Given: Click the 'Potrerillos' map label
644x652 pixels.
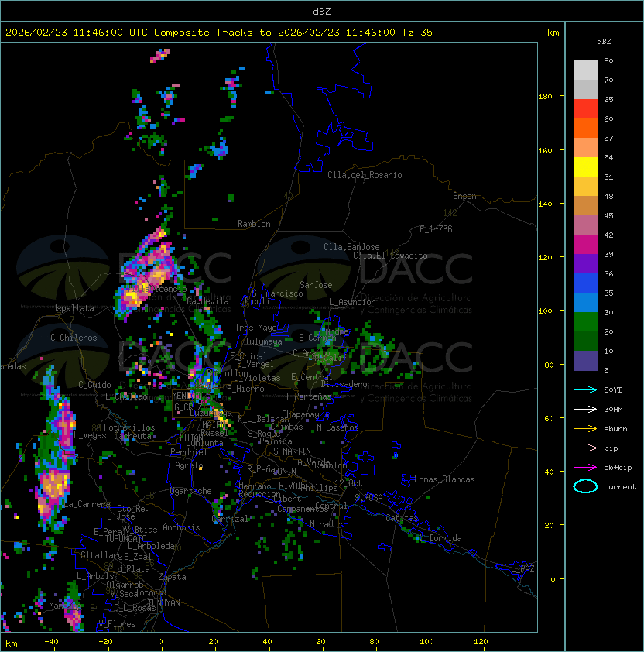Looking at the screenshot, I should [x=129, y=427].
